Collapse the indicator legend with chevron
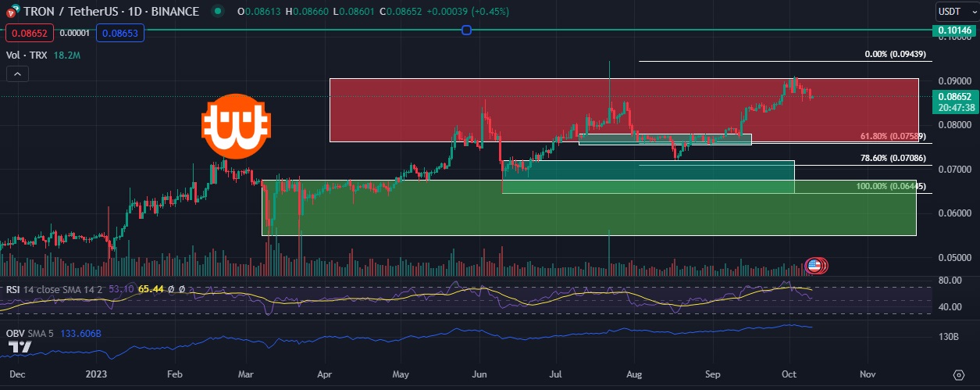Image resolution: width=980 pixels, height=390 pixels. click(18, 74)
